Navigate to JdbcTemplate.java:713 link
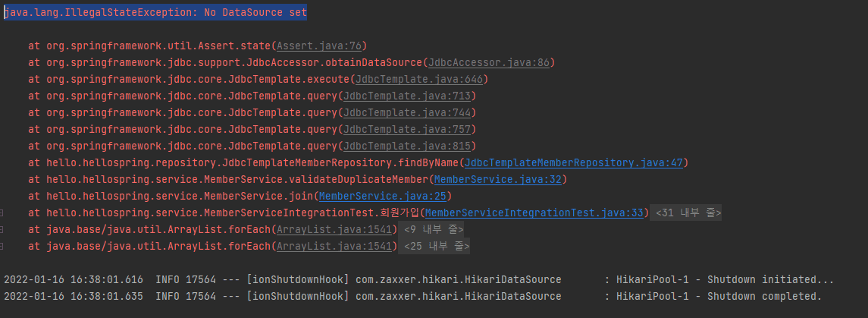This screenshot has width=868, height=318. [408, 96]
